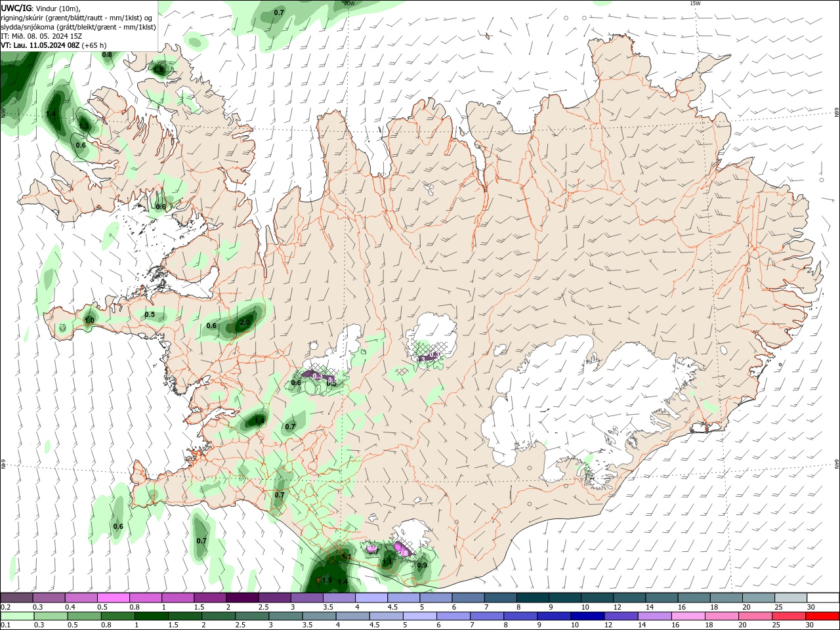840x630 pixels.
Task: Click the light grey swatch labeled 25 in upper legend
Action: (x=791, y=598)
